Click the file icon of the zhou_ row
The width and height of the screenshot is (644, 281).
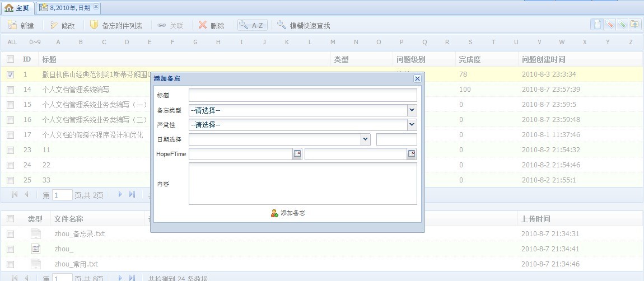click(x=36, y=249)
